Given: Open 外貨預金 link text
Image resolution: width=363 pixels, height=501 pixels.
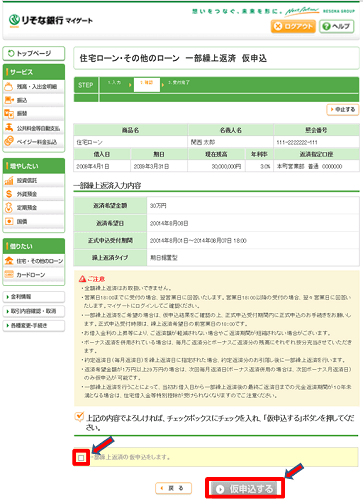Looking at the screenshot, I should pos(27,194).
